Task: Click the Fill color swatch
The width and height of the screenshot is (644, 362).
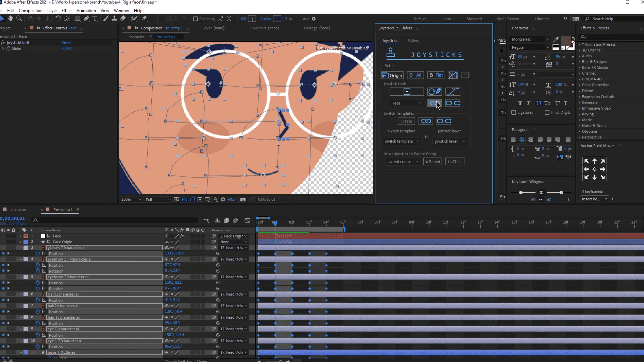Action: [x=252, y=19]
